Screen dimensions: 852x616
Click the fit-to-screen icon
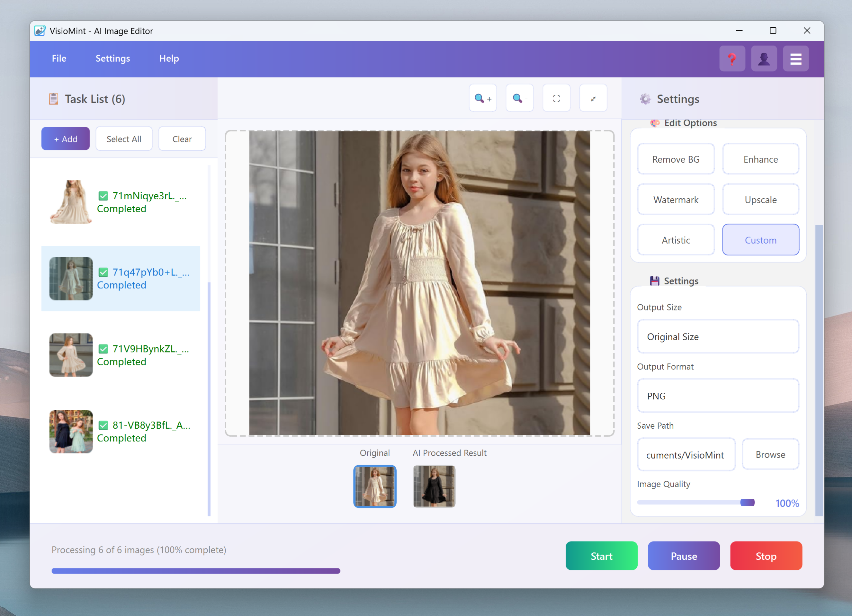556,99
